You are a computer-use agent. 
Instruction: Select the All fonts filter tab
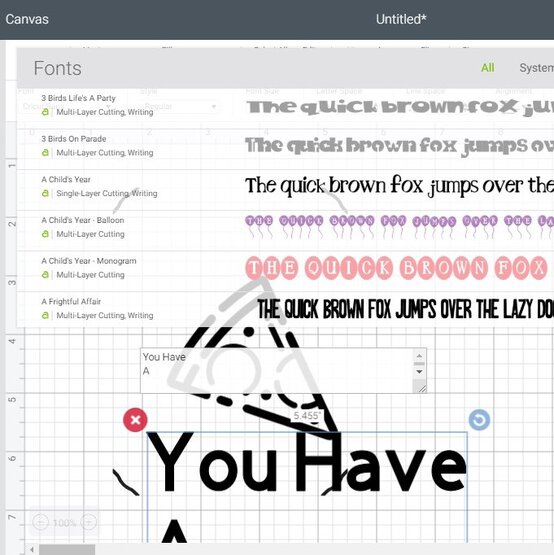(487, 68)
